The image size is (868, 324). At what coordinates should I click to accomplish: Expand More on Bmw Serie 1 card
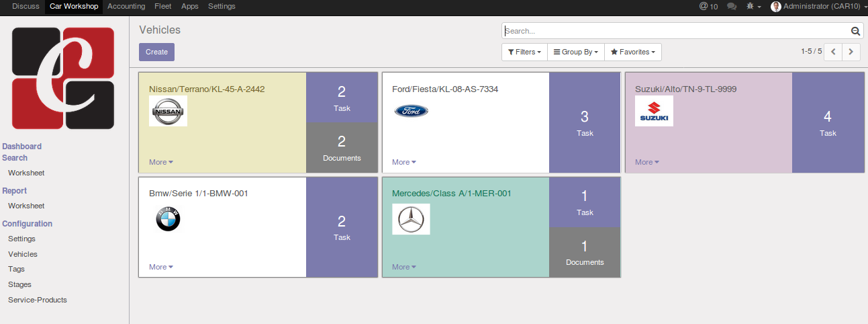pyautogui.click(x=161, y=267)
